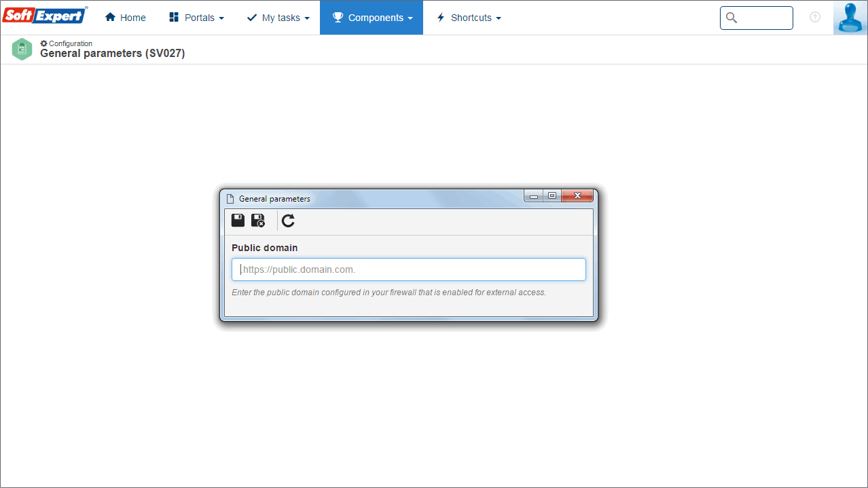Maximize the General parameters dialog
The width and height of the screenshot is (868, 488).
point(552,196)
